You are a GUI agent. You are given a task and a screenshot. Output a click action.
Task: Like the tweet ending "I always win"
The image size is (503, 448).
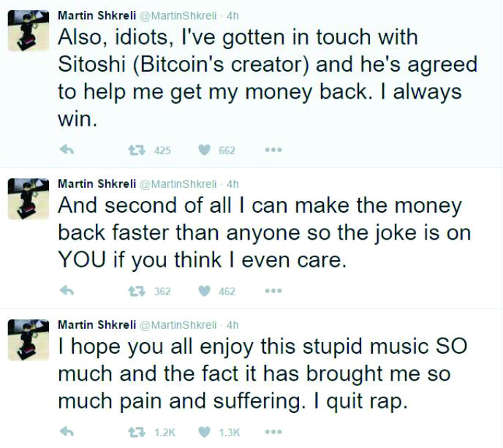coord(205,150)
